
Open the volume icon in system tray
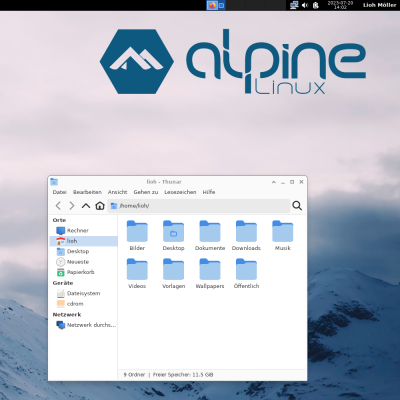coord(305,5)
